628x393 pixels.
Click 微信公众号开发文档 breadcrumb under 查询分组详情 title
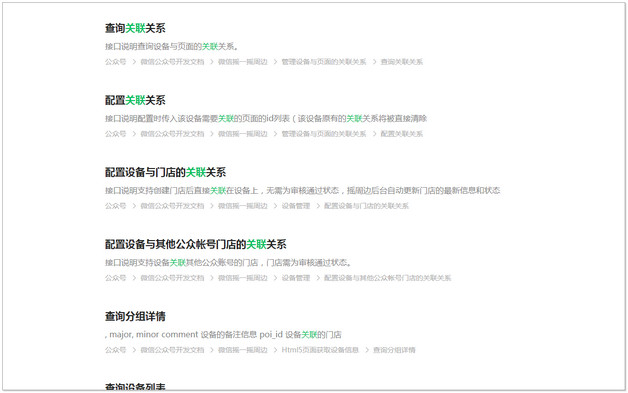172,350
